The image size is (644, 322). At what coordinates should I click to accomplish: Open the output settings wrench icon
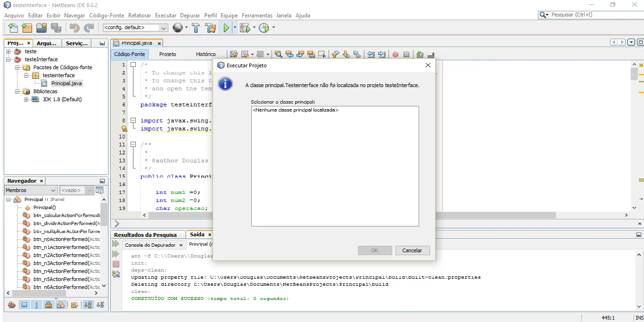(x=116, y=274)
